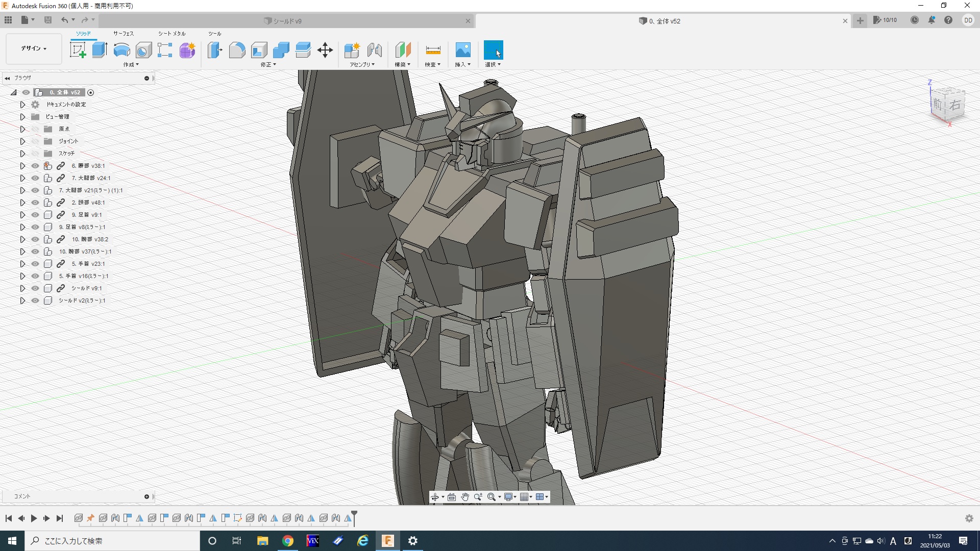Click the Pan hand icon in navigation bar
The image size is (980, 551).
(465, 497)
